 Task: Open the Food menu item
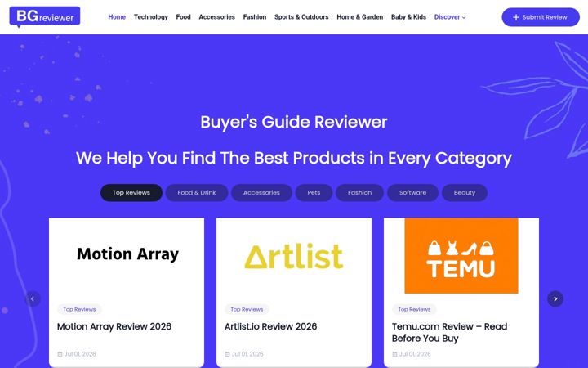pyautogui.click(x=184, y=17)
